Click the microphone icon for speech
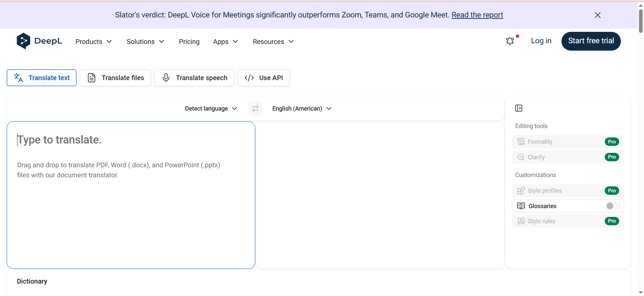Image resolution: width=644 pixels, height=296 pixels. point(166,78)
